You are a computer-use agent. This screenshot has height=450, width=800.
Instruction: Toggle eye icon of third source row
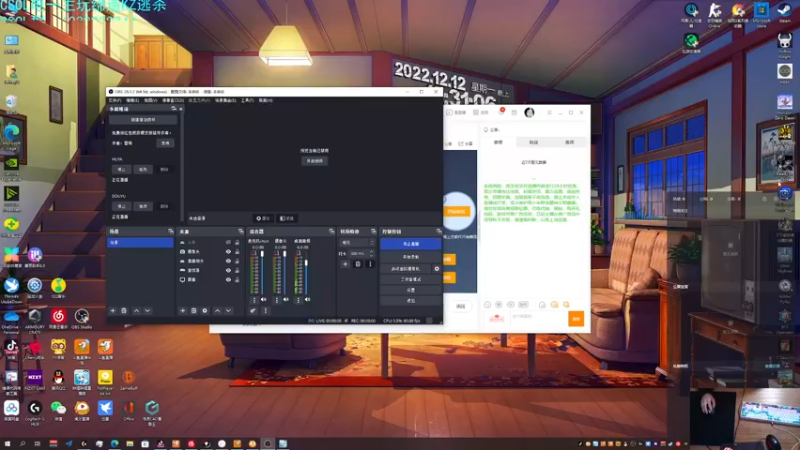(x=228, y=261)
